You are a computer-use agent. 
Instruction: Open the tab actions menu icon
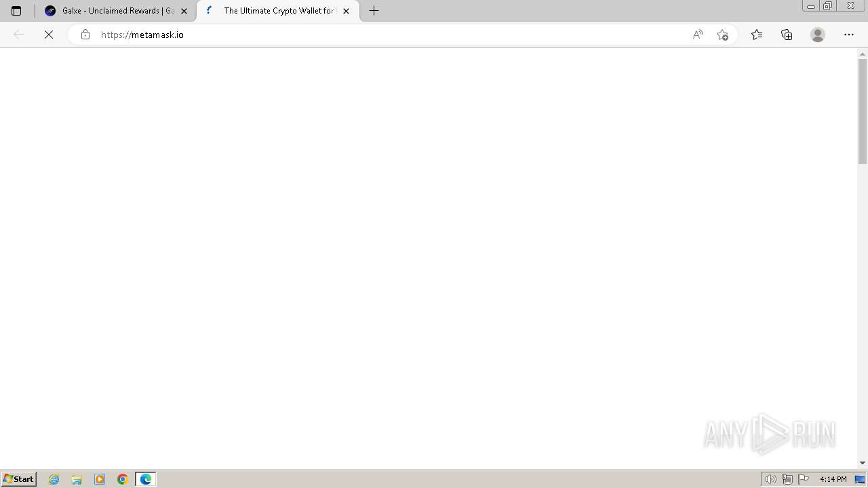click(16, 11)
